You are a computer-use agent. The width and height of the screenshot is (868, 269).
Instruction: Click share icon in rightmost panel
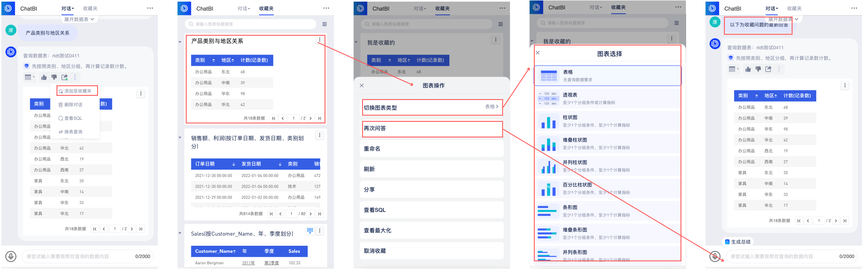click(768, 69)
